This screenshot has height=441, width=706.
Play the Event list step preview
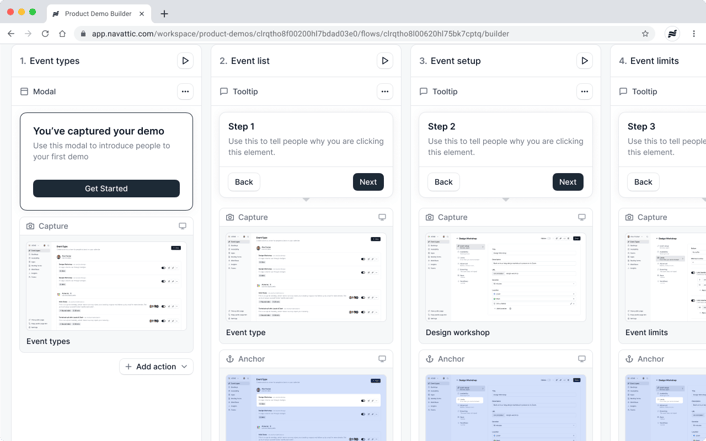click(385, 61)
